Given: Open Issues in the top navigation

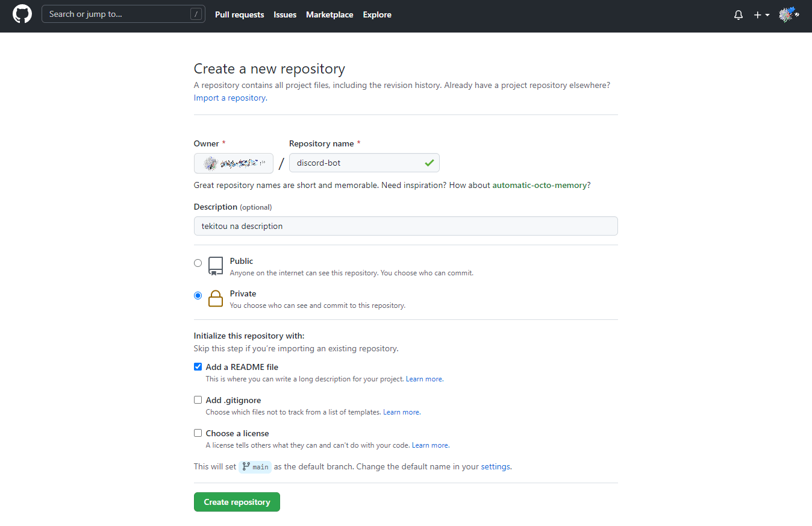Looking at the screenshot, I should 285,14.
